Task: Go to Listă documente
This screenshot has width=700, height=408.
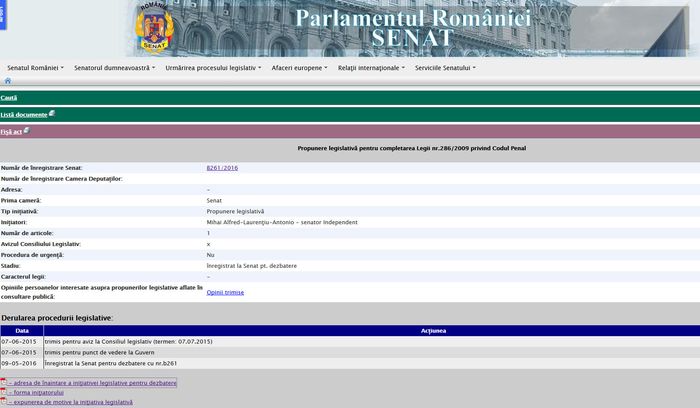Action: tap(24, 115)
